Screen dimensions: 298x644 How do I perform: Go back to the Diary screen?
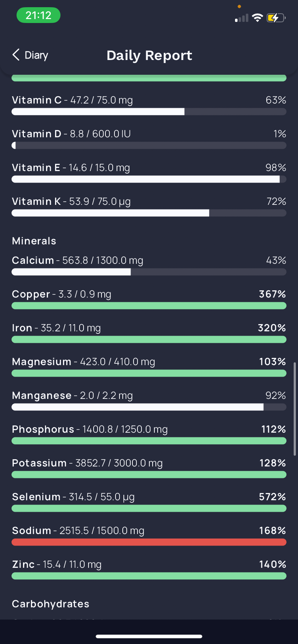pyautogui.click(x=30, y=55)
